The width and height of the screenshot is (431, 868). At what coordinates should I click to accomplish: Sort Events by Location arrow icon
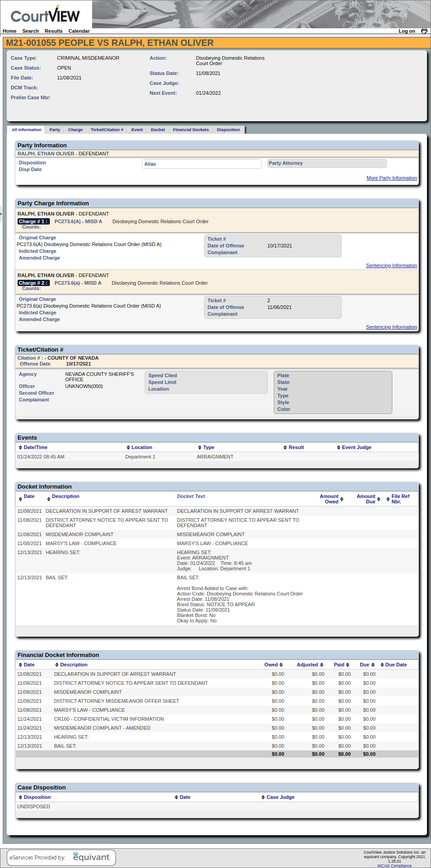tap(128, 448)
